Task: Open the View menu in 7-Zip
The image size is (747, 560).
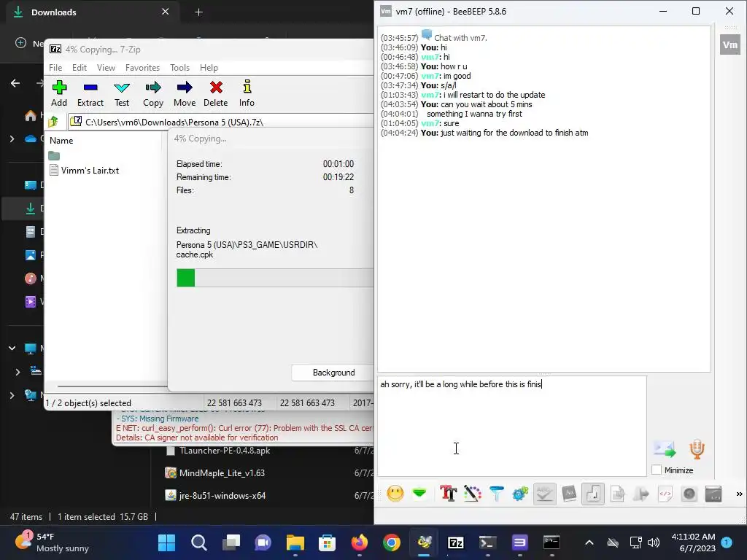Action: pos(106,68)
